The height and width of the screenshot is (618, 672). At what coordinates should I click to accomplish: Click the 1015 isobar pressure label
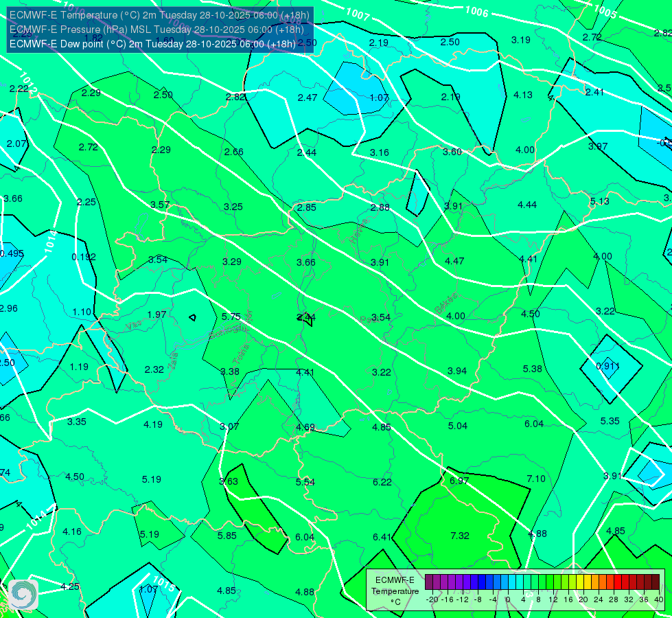164,584
